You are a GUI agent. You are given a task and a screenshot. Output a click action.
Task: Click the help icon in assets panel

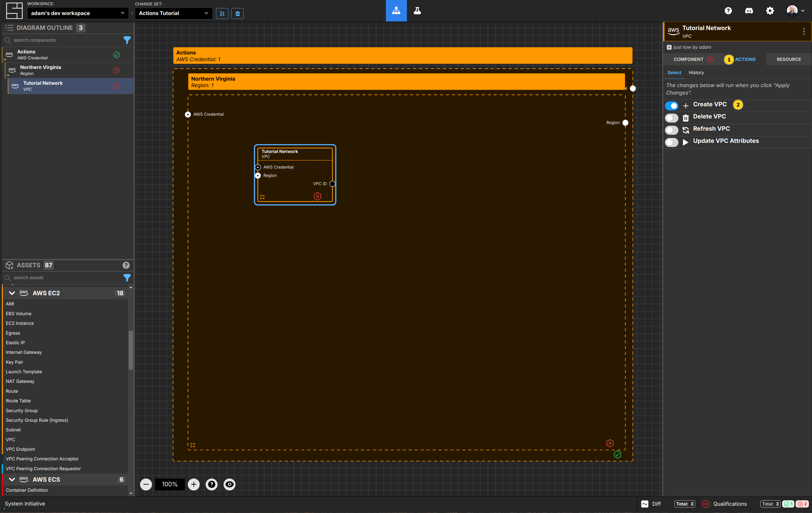(127, 265)
